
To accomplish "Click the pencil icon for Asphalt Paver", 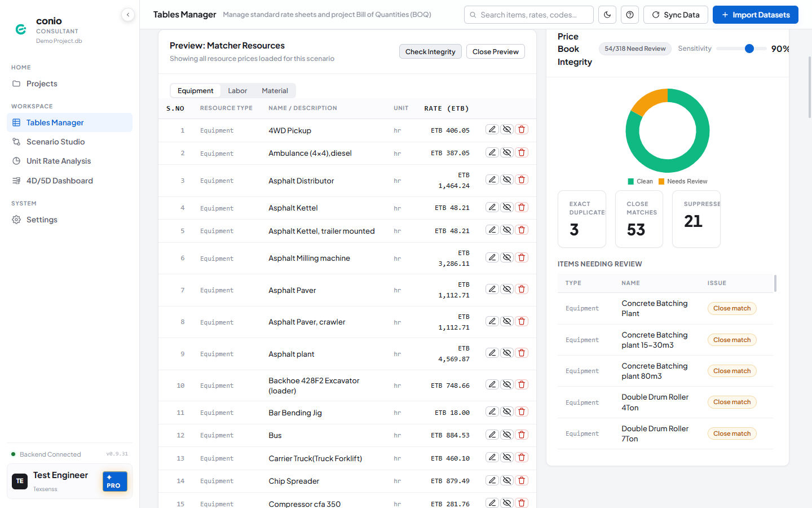I will click(492, 290).
